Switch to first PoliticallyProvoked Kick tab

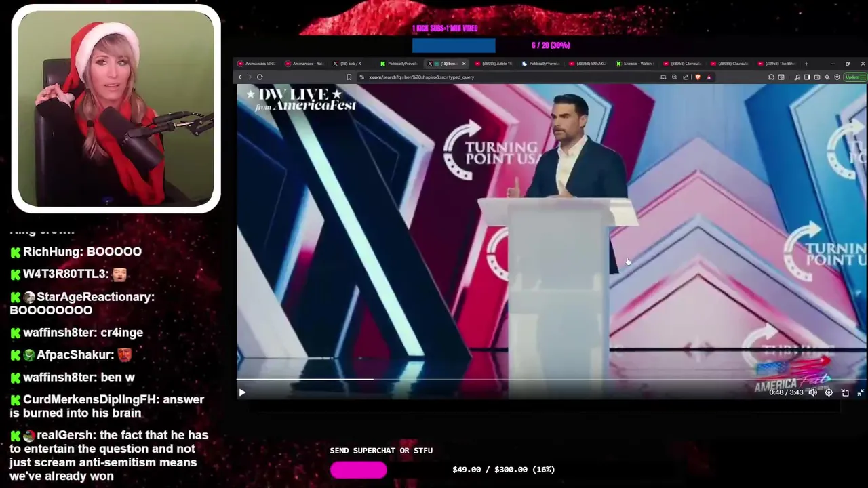(399, 64)
